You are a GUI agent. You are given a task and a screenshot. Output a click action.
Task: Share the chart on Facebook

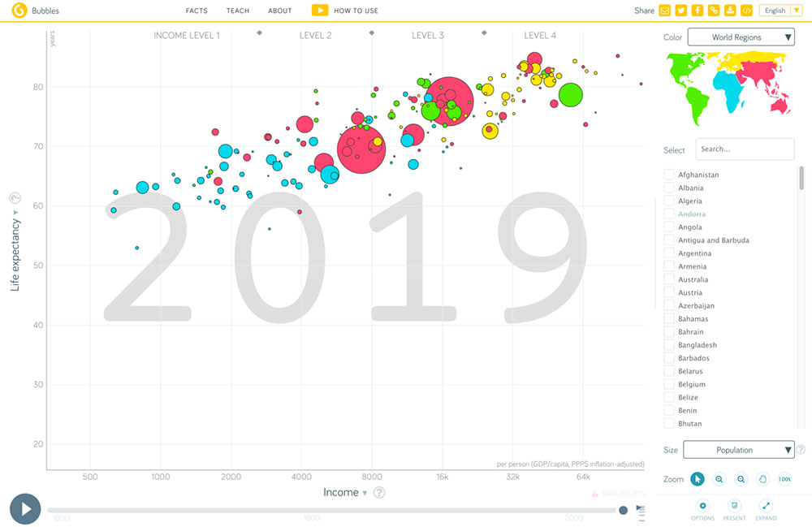[x=698, y=11]
